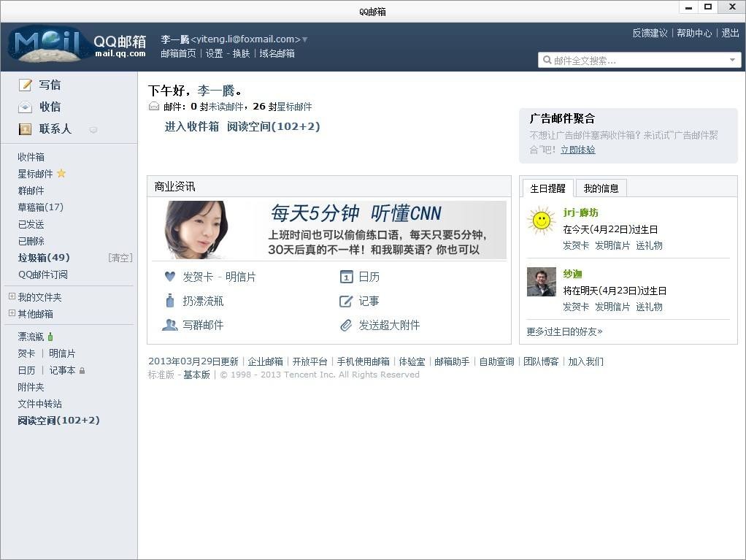Select the group mail icon next to 写群邮件

169,325
